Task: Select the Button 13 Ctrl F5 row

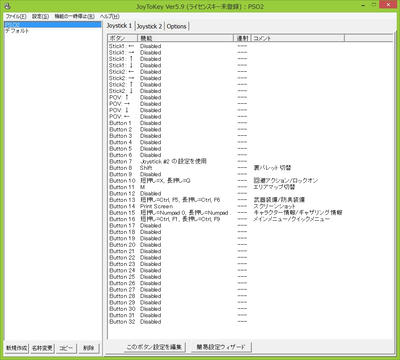Action: (250, 200)
